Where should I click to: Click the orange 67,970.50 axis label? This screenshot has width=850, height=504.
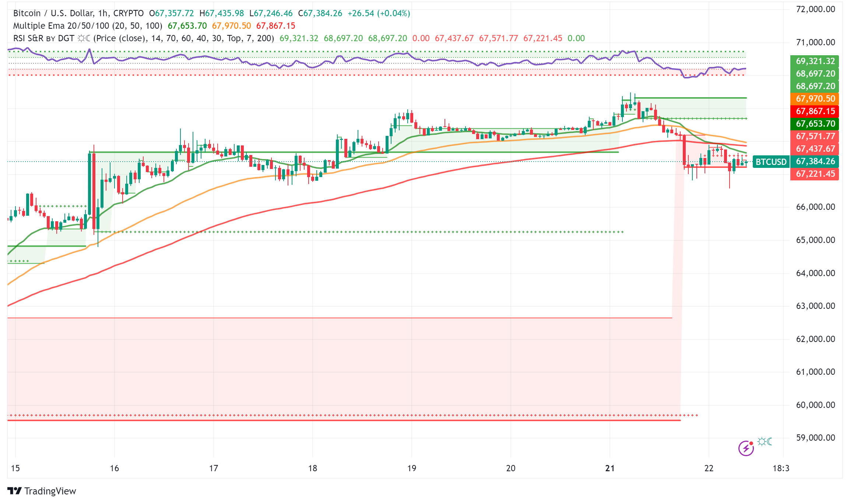pos(815,99)
